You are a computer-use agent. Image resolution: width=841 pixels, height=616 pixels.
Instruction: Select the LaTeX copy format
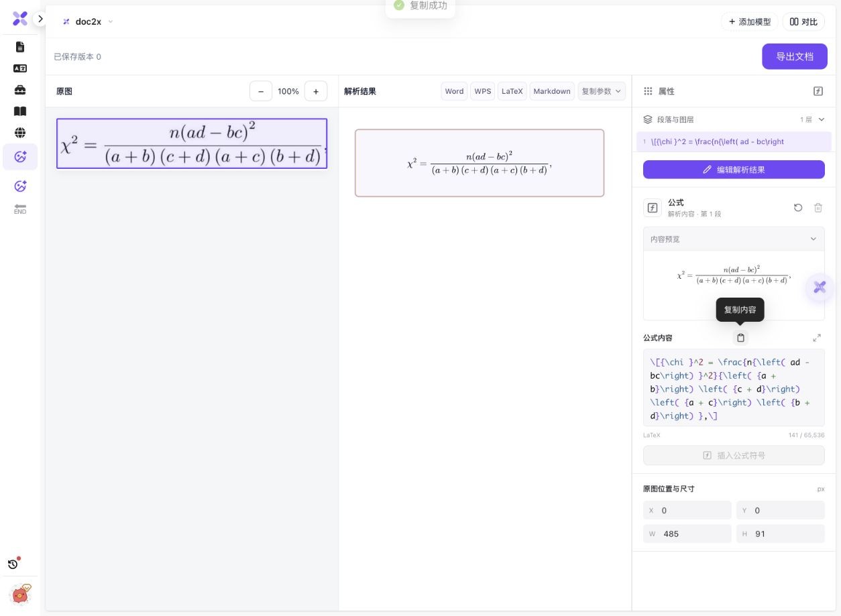(x=512, y=91)
